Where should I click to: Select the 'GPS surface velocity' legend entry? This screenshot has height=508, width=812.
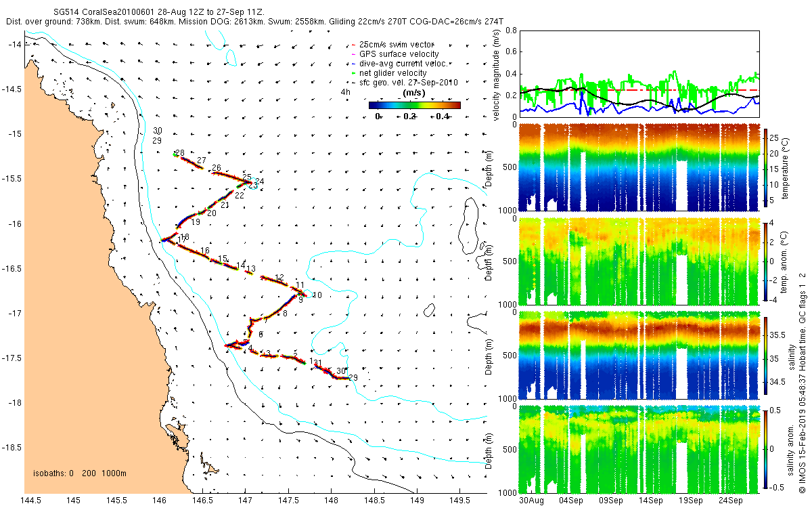tap(394, 54)
